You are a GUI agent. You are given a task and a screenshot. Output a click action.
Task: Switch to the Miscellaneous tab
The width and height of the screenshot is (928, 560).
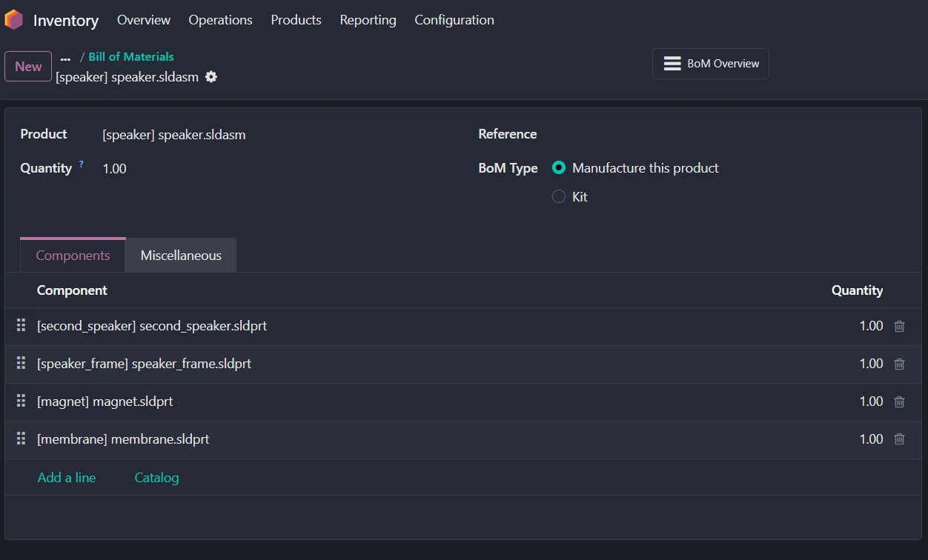tap(181, 256)
